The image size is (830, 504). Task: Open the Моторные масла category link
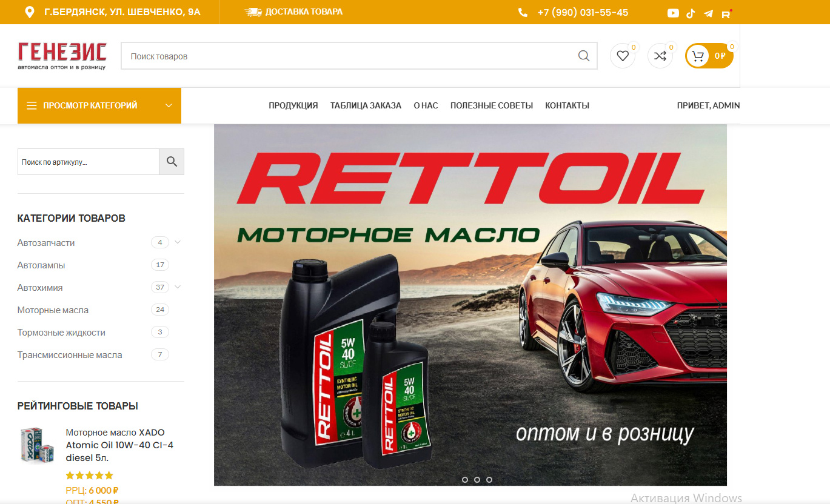[x=53, y=310]
